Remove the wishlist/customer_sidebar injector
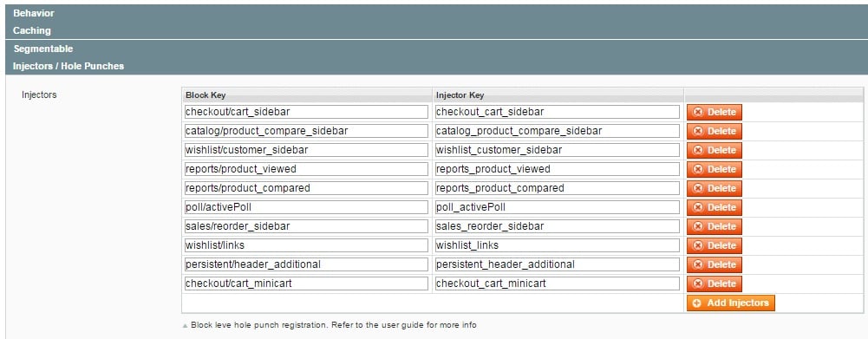Viewport: 868px width, 339px height. (x=715, y=150)
